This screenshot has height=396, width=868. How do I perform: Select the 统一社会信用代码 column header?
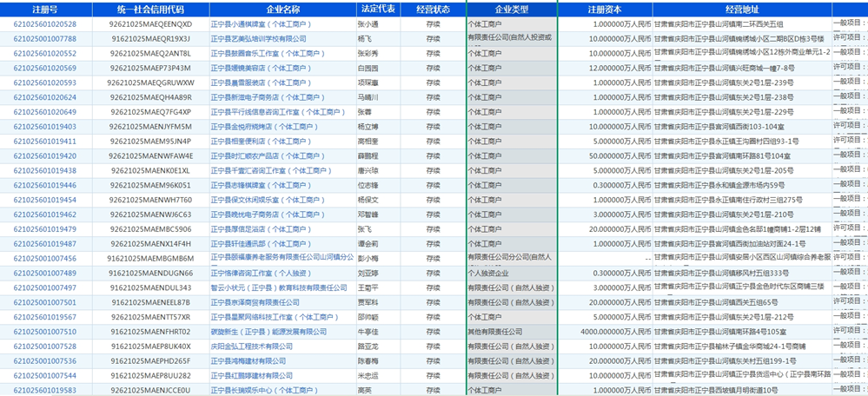point(150,9)
